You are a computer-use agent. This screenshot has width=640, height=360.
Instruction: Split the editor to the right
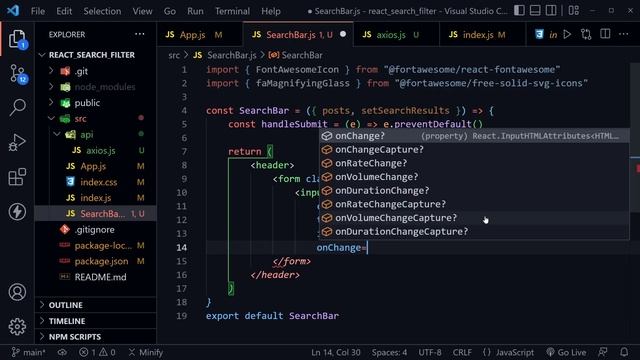(x=605, y=34)
